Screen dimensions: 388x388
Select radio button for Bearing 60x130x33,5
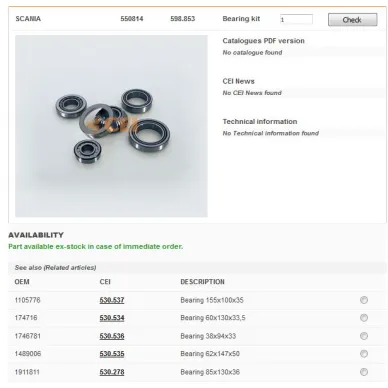364,318
